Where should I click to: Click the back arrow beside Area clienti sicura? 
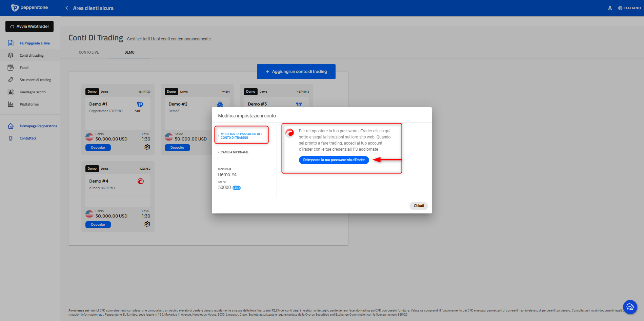[67, 8]
